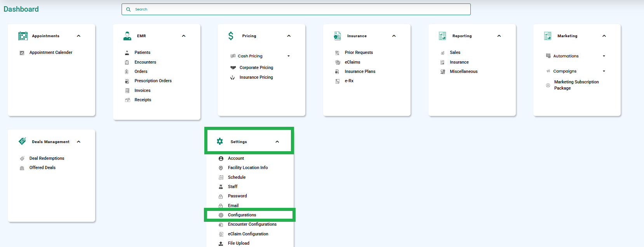This screenshot has width=644, height=247.
Task: Go to Marketing Subscription Package
Action: pos(576,85)
